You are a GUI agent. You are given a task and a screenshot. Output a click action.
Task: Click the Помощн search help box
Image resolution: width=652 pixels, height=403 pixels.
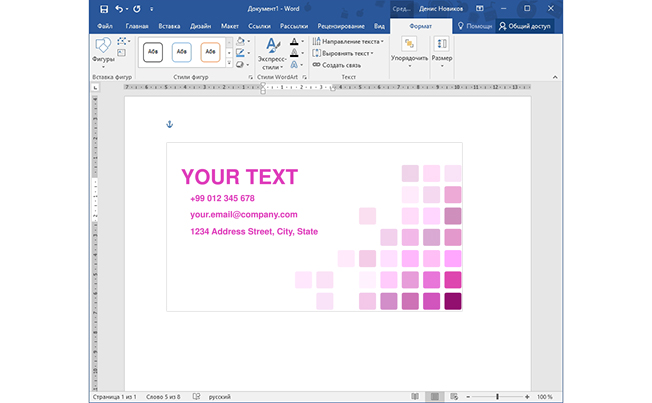coord(475,26)
